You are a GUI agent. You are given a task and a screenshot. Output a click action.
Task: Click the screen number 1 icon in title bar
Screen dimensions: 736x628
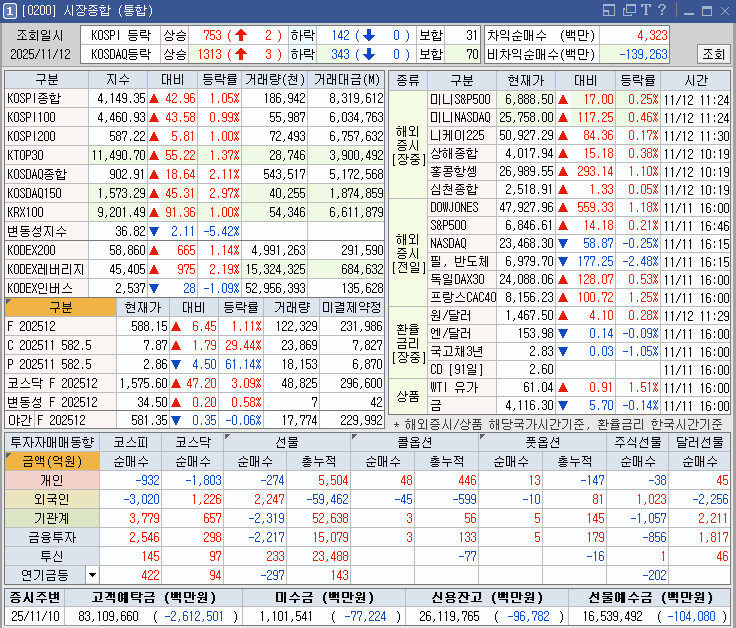tap(10, 10)
